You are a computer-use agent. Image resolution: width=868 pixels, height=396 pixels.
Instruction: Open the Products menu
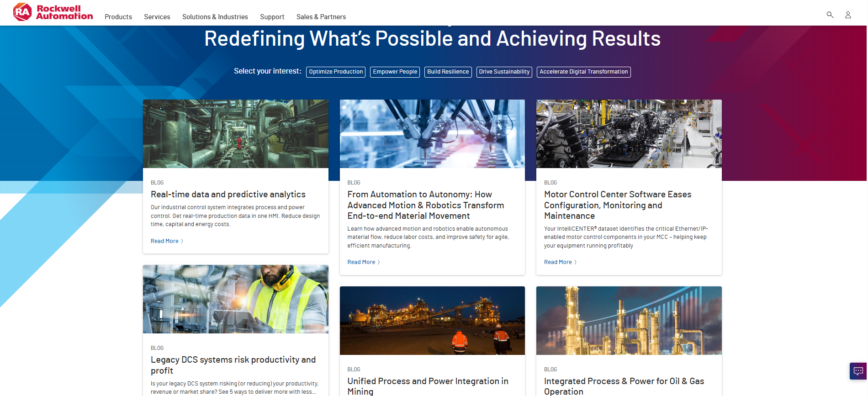pos(118,17)
